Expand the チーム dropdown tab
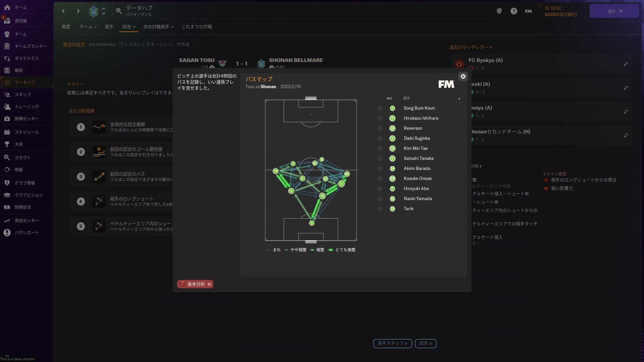 (88, 27)
